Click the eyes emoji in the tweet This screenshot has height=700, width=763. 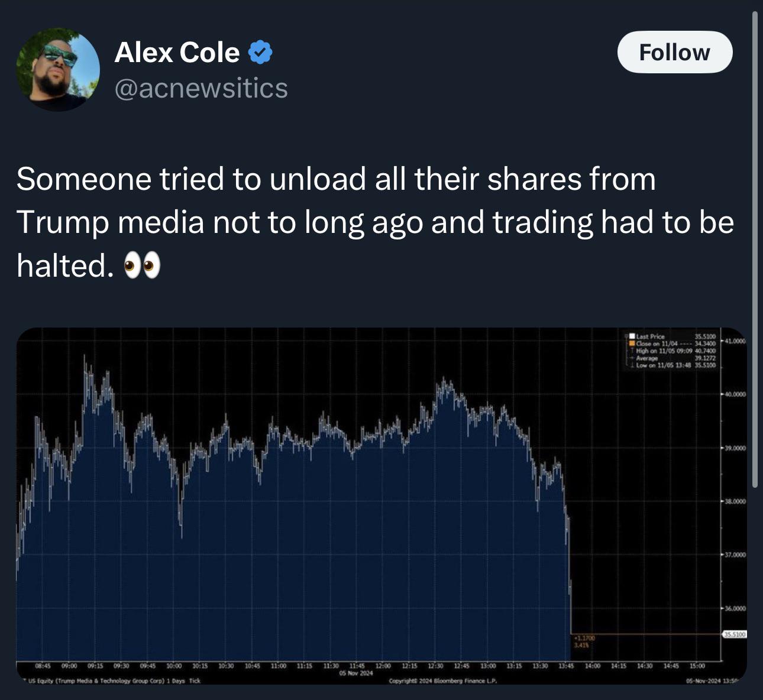point(141,267)
